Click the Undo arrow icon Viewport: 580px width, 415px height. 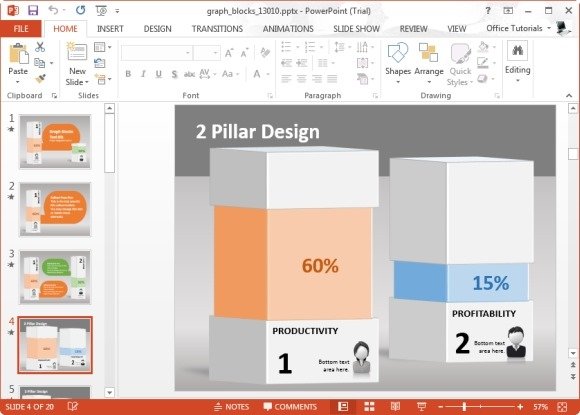click(x=53, y=10)
